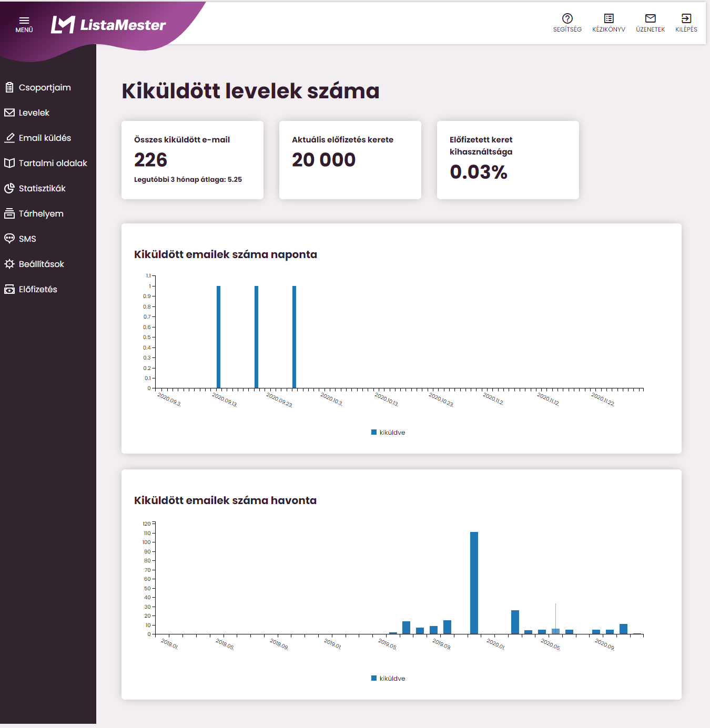Open Tárhelyem menu entry

click(x=41, y=213)
